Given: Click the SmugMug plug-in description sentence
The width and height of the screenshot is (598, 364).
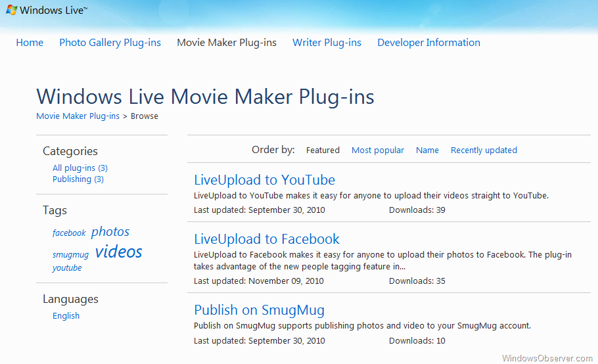Looking at the screenshot, I should tap(362, 326).
